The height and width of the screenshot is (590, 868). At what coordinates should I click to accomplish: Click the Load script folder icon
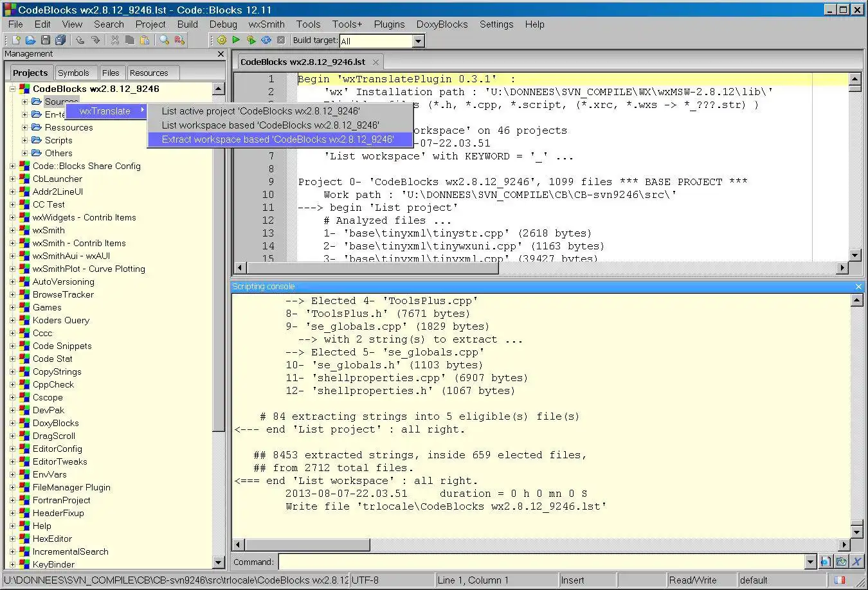point(841,562)
